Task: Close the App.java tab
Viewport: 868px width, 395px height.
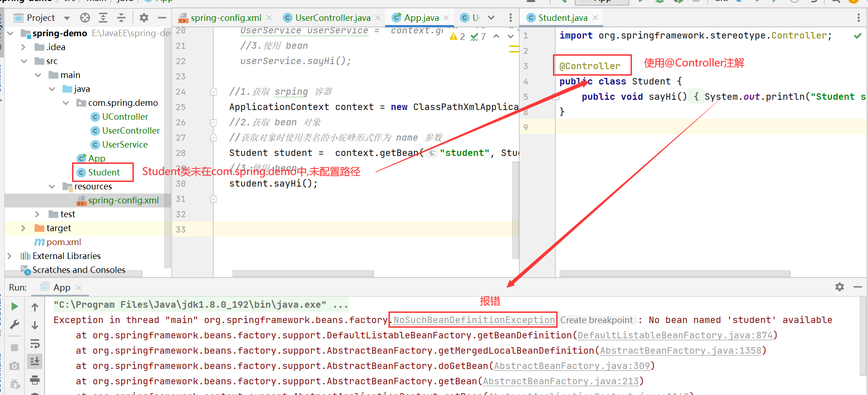Action: coord(446,18)
